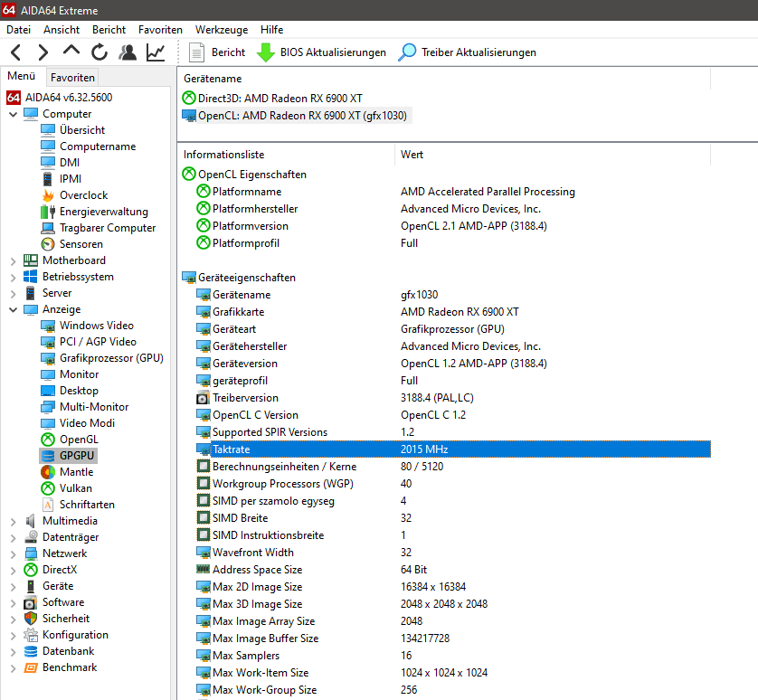The height and width of the screenshot is (700, 758).
Task: Select the Benchmark icon in tree
Action: 31,667
